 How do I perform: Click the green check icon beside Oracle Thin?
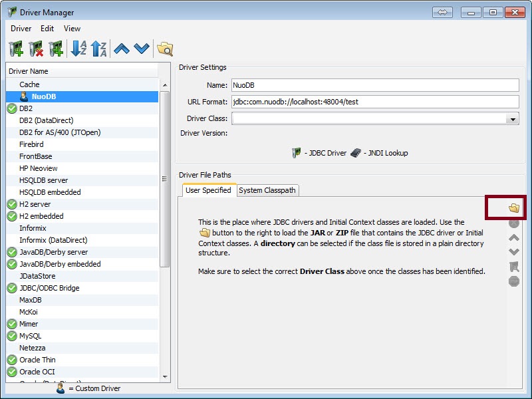[x=12, y=360]
